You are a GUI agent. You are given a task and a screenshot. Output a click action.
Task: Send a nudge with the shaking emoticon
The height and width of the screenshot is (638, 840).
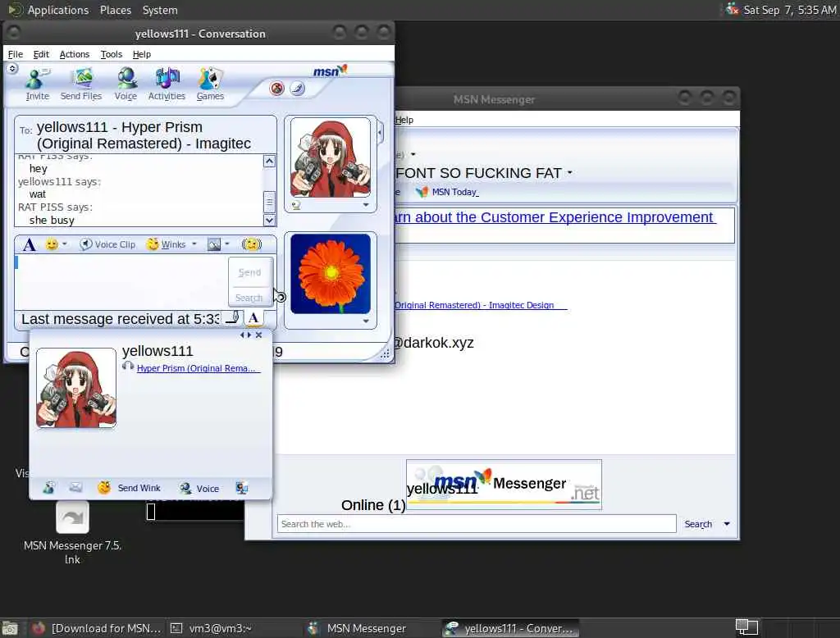[x=251, y=244]
